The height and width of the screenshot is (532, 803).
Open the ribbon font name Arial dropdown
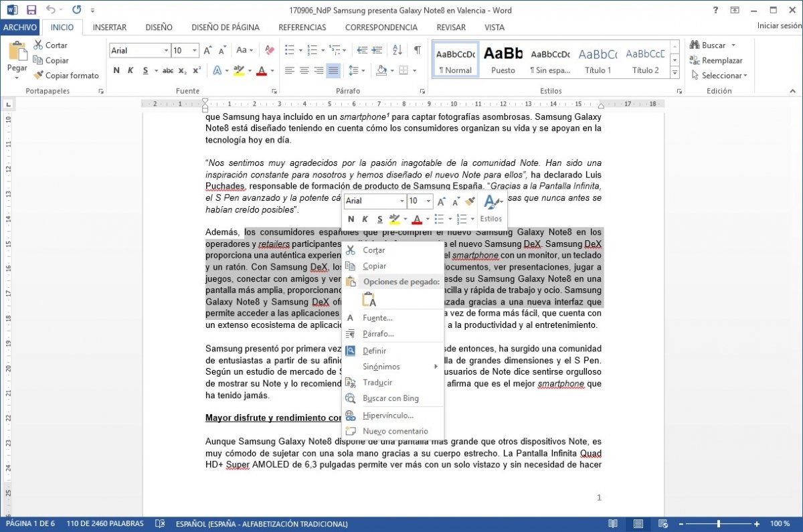167,50
